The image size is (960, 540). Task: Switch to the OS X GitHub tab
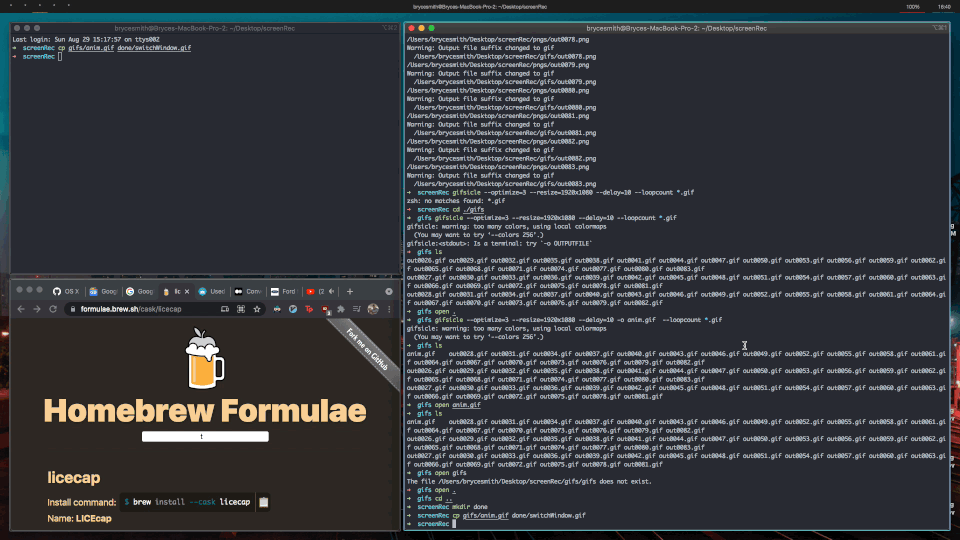pyautogui.click(x=66, y=291)
